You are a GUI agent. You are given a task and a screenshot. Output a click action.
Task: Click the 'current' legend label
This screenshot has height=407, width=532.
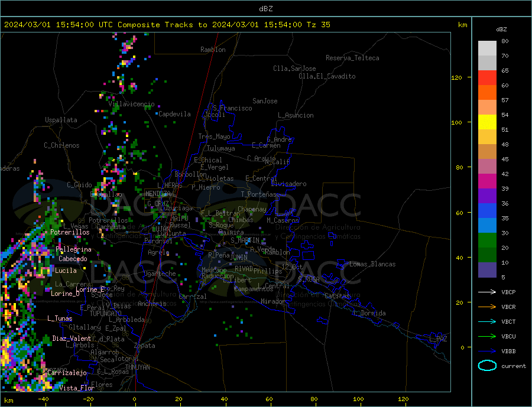(514, 366)
